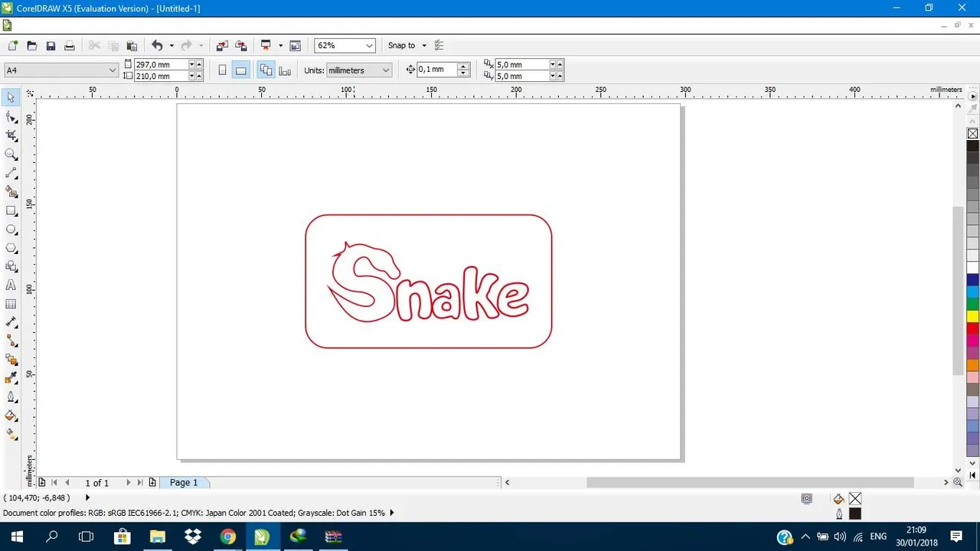Go to last page button
This screenshot has width=980, height=551.
(x=140, y=483)
